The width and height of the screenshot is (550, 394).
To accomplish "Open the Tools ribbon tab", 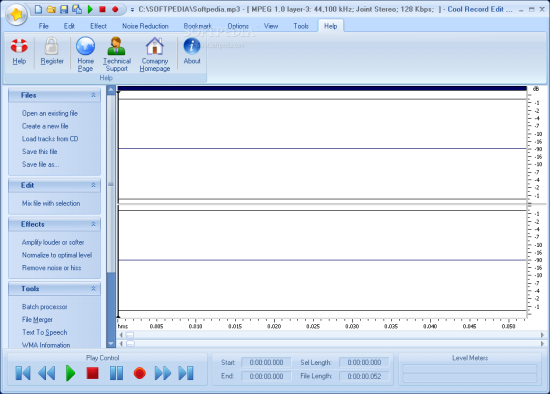I will (x=301, y=26).
